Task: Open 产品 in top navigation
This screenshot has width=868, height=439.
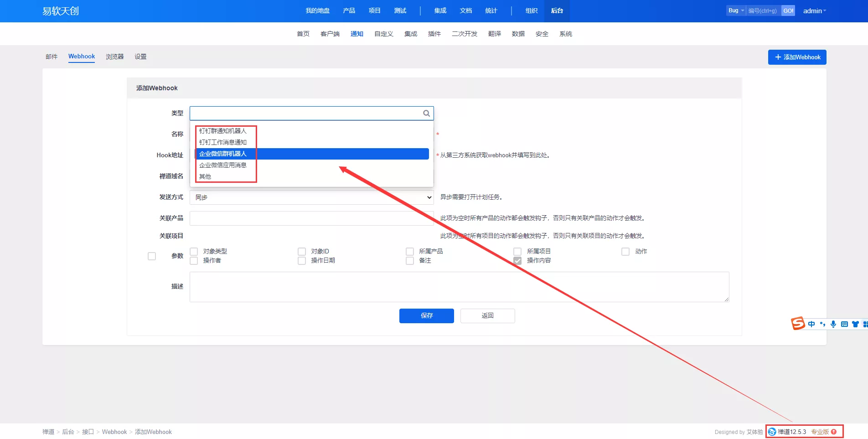Action: tap(349, 11)
